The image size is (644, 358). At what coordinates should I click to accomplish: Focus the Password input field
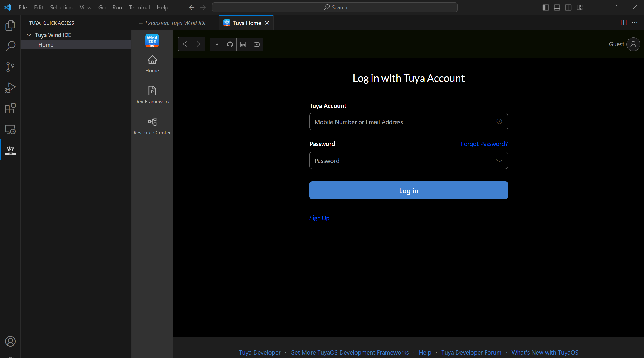(408, 161)
